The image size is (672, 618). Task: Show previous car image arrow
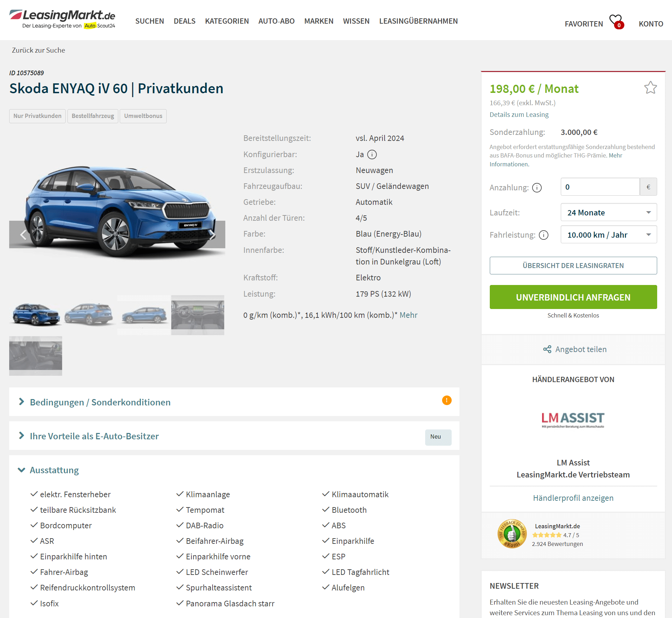[23, 234]
